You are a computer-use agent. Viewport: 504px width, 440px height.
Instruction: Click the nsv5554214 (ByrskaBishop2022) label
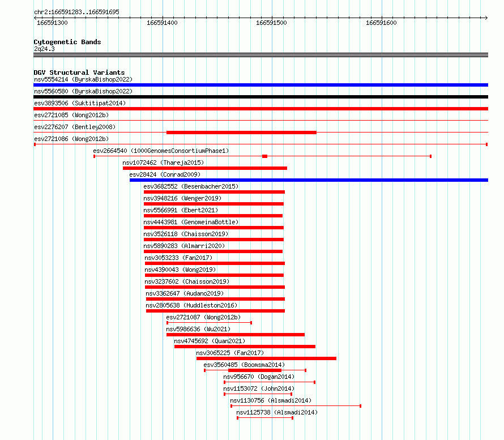tap(83, 79)
